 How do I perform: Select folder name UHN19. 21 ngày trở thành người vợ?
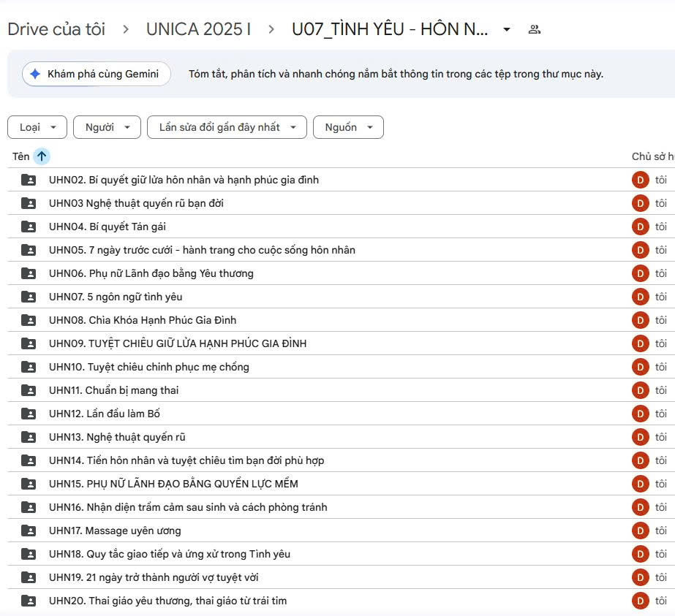coord(154,577)
